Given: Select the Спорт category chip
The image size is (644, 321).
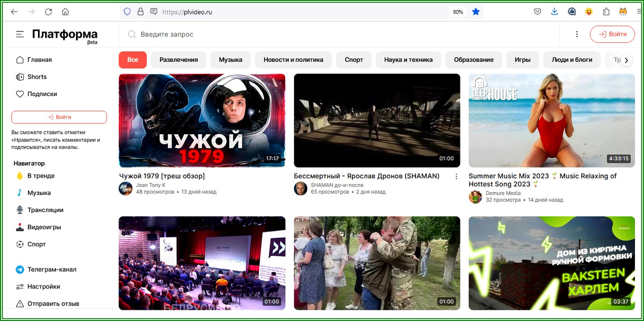Looking at the screenshot, I should [x=354, y=60].
